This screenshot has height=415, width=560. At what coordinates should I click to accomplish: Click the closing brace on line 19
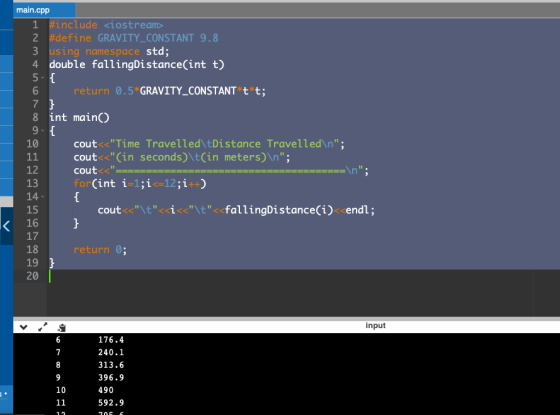52,263
